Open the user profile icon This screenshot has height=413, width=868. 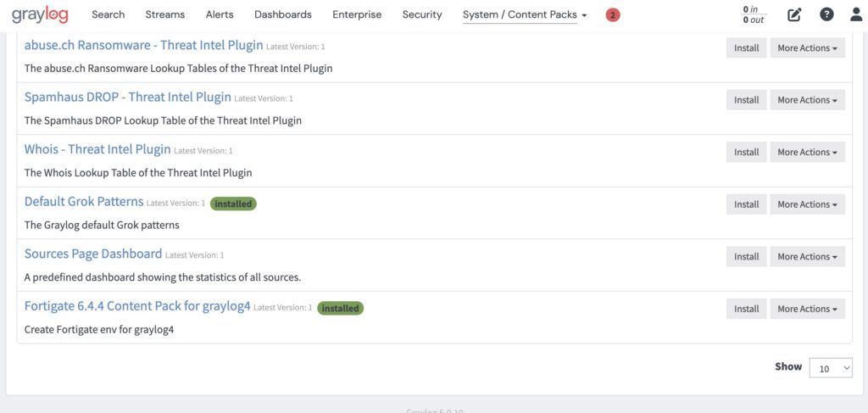point(856,15)
